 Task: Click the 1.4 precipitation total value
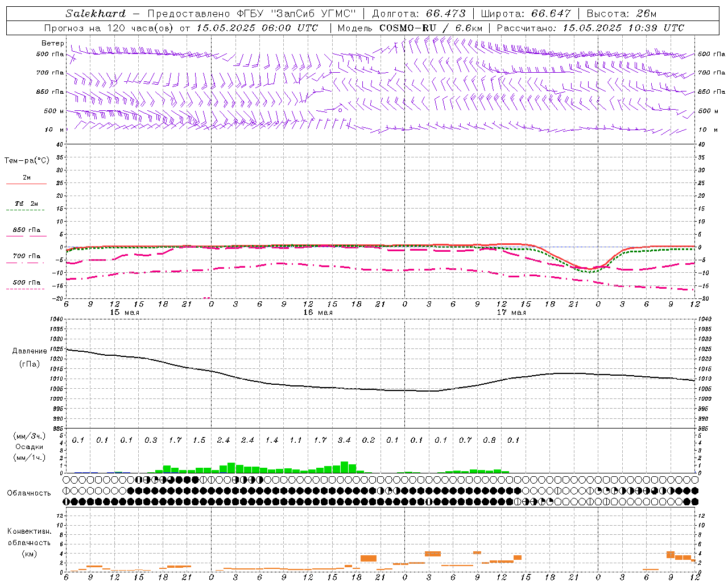[272, 440]
